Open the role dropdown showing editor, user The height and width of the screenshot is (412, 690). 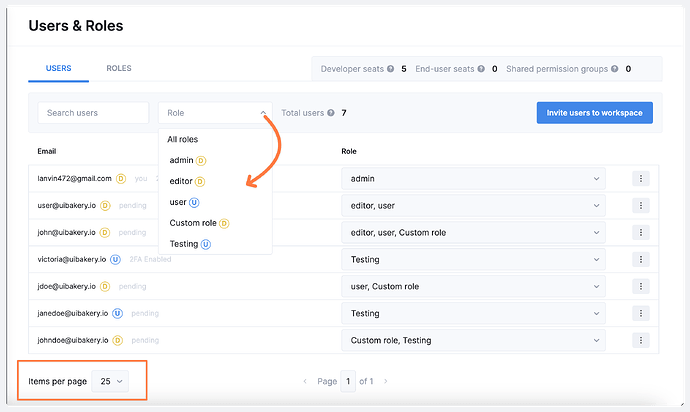point(473,206)
